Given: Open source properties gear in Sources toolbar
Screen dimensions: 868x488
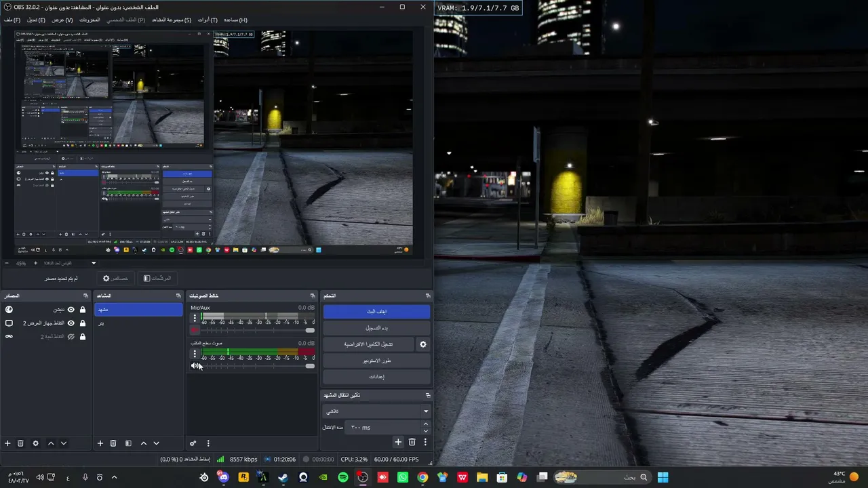Looking at the screenshot, I should [x=36, y=443].
